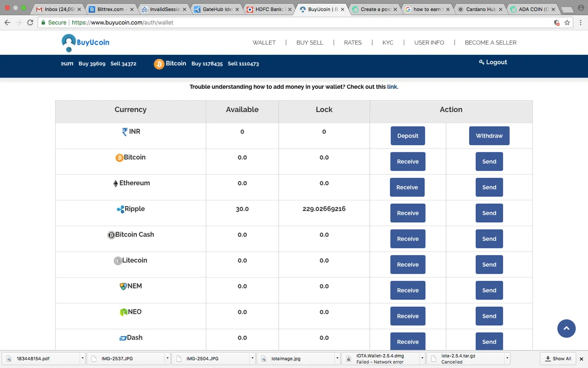Click the BuyUcoin logo

coord(85,43)
